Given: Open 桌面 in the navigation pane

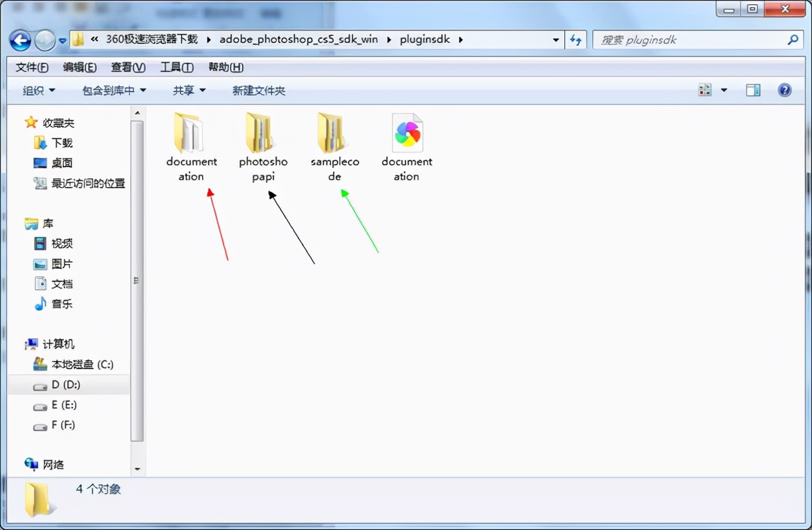Looking at the screenshot, I should pyautogui.click(x=53, y=162).
